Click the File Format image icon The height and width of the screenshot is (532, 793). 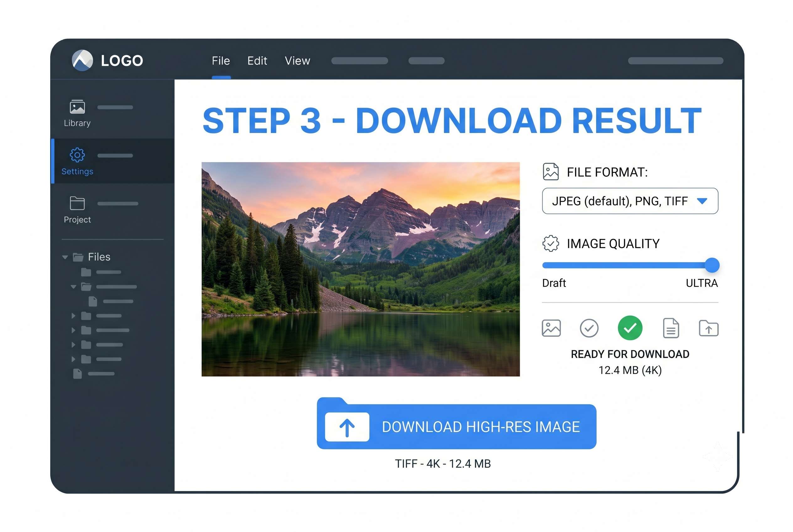(551, 172)
